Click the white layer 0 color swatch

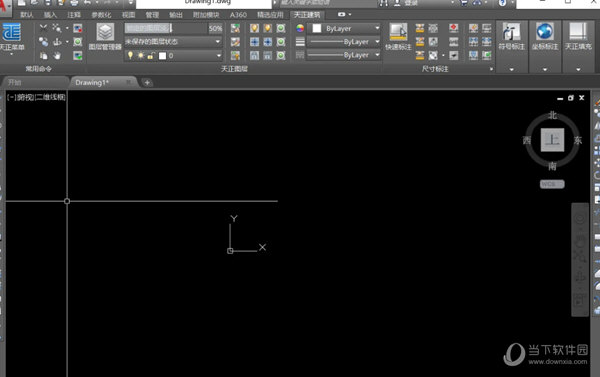click(163, 56)
